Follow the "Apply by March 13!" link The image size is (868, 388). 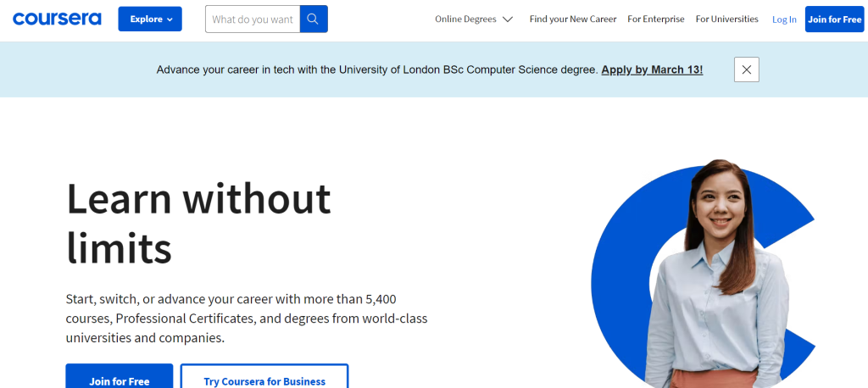[x=652, y=69]
